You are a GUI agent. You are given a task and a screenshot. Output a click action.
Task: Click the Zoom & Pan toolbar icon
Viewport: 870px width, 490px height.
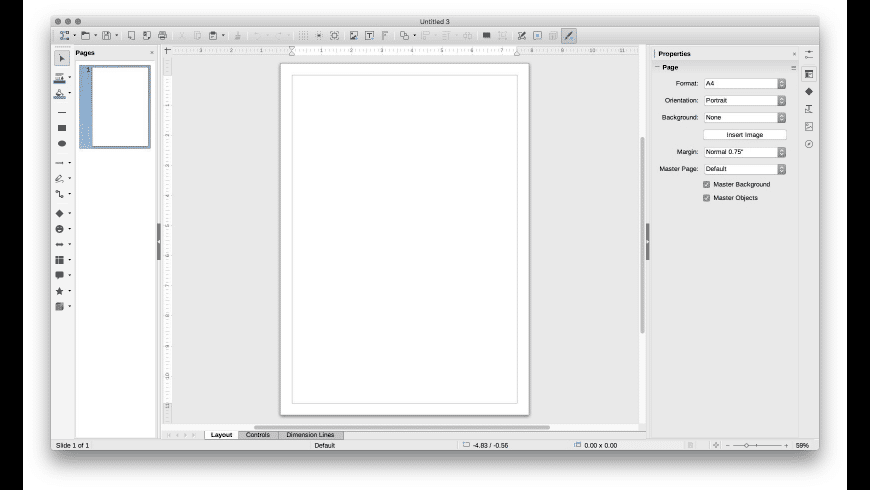pyautogui.click(x=335, y=36)
